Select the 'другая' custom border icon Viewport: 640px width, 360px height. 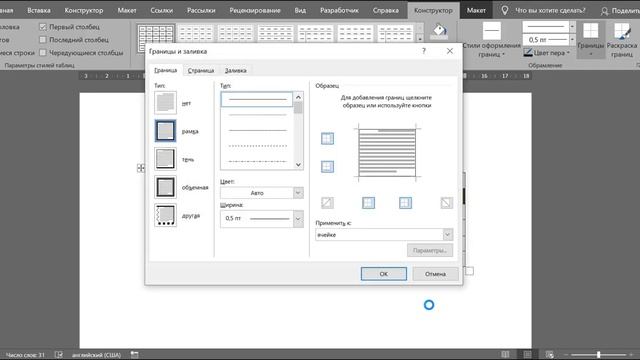click(165, 215)
